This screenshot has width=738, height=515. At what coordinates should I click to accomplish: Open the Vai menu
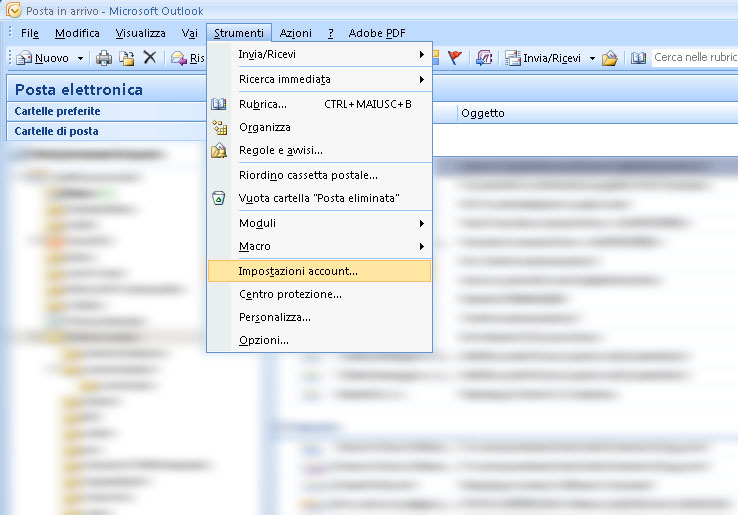tap(189, 33)
